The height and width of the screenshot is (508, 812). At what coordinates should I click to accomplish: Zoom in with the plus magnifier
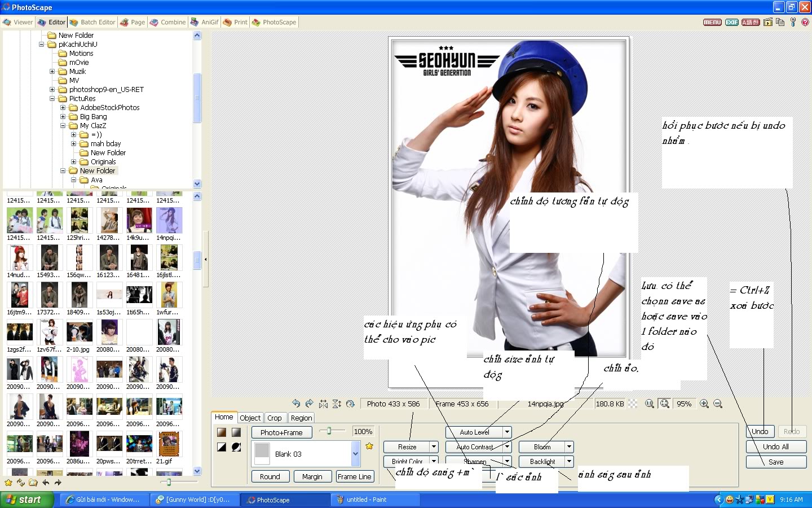[704, 404]
